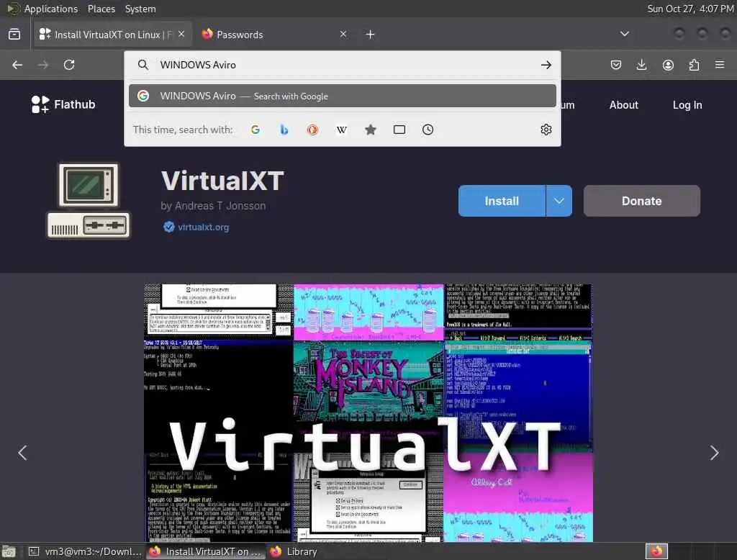
Task: Save page to Pocket
Action: click(616, 65)
